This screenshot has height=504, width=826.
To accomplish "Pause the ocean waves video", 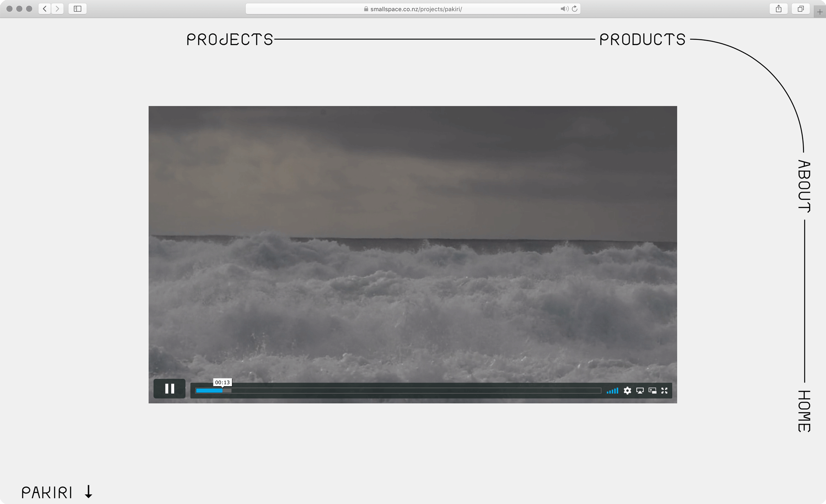I will pos(169,389).
